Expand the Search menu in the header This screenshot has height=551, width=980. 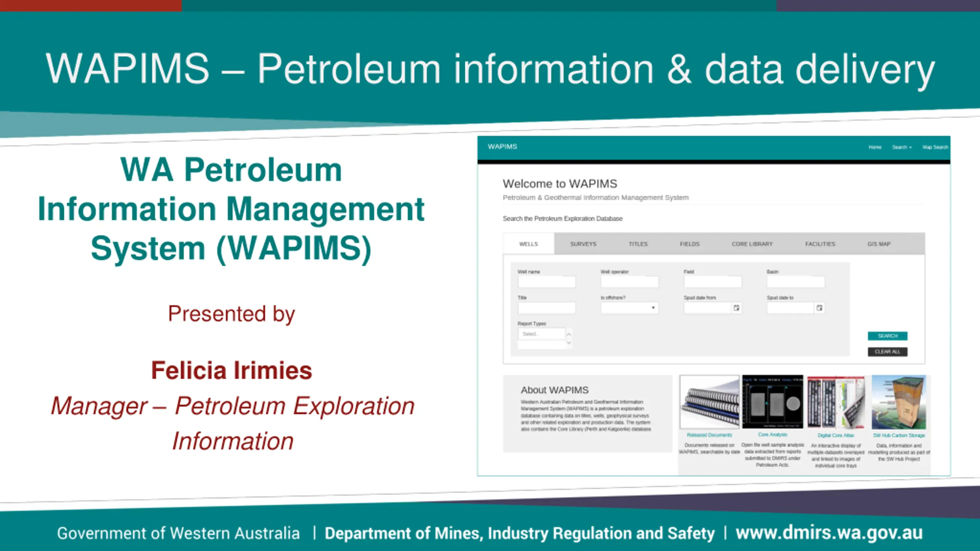click(902, 147)
